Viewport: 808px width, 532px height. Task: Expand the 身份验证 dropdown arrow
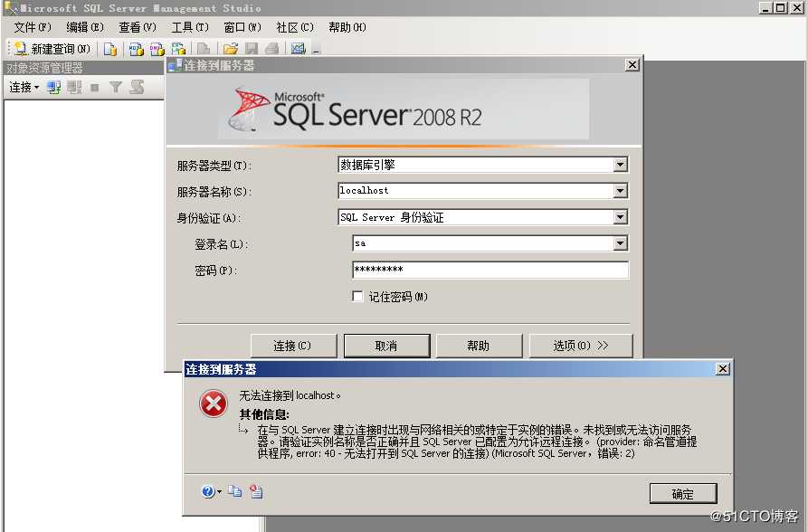(621, 217)
